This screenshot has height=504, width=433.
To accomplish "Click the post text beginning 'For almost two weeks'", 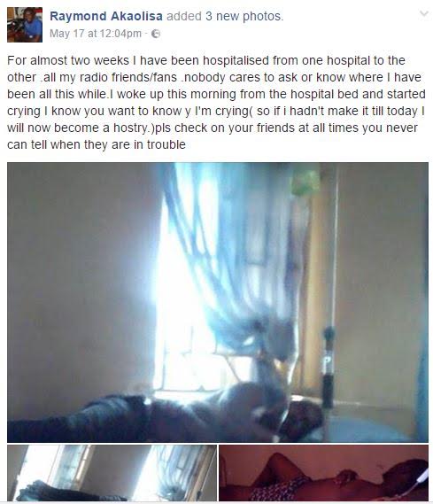I will click(x=216, y=102).
